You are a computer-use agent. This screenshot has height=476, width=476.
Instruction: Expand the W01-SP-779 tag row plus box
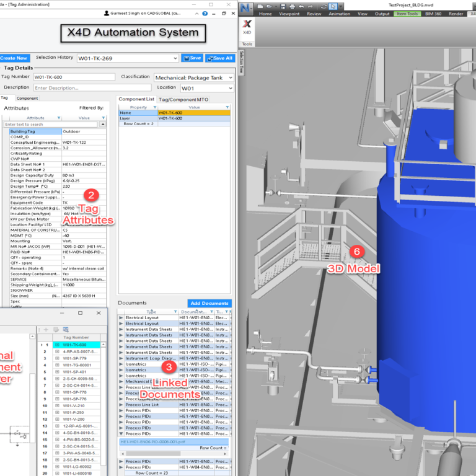[57, 358]
